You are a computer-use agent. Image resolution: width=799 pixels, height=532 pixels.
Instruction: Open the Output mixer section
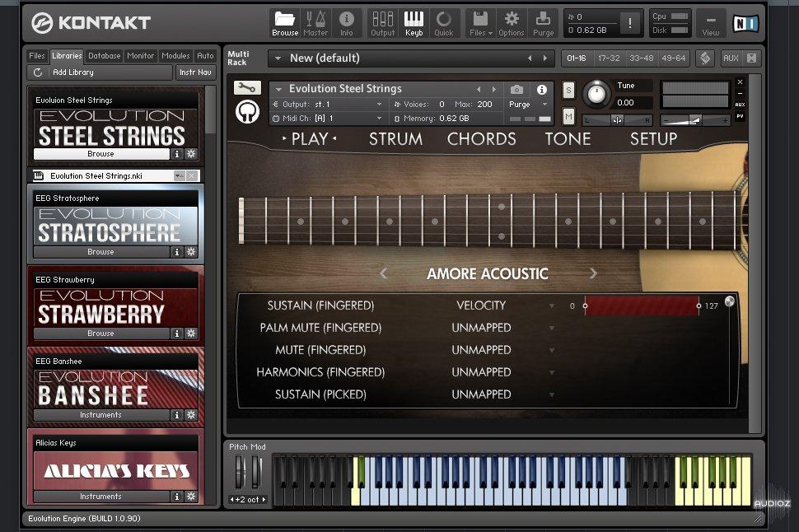click(383, 23)
